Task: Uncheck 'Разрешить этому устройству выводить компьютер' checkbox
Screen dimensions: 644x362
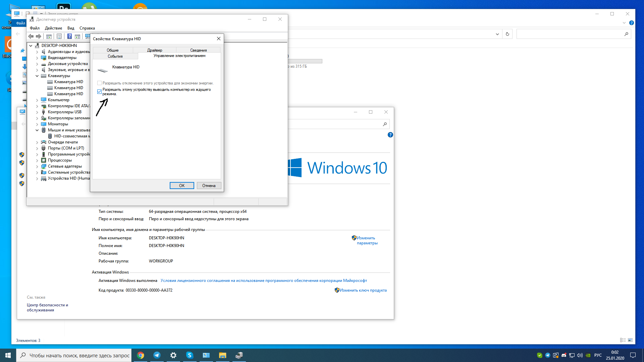Action: pyautogui.click(x=99, y=92)
